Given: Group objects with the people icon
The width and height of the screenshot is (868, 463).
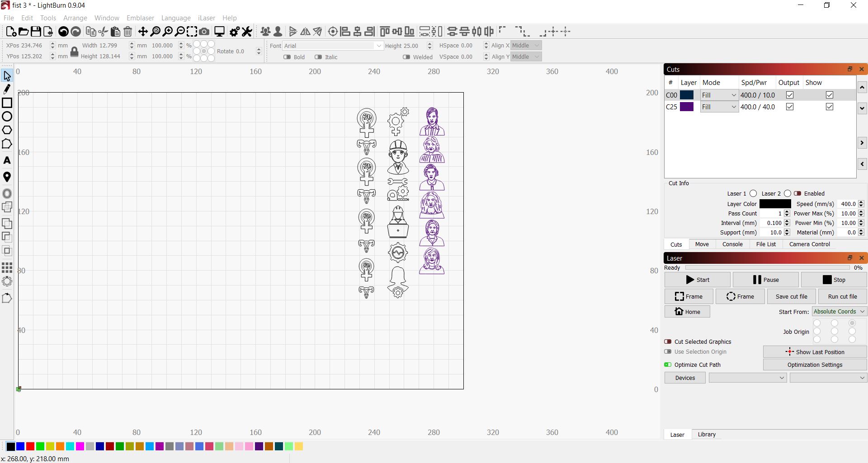Looking at the screenshot, I should click(x=265, y=32).
